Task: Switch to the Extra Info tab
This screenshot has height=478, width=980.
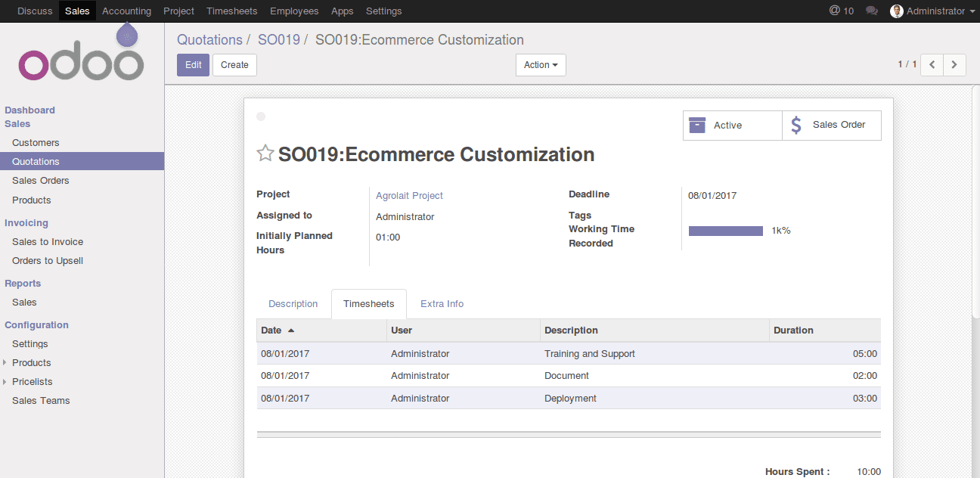Action: click(x=442, y=304)
